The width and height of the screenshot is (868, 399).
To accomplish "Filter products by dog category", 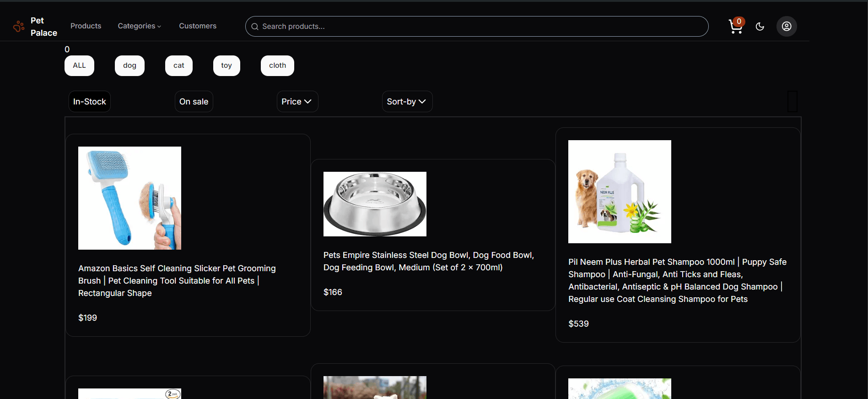I will click(x=129, y=66).
